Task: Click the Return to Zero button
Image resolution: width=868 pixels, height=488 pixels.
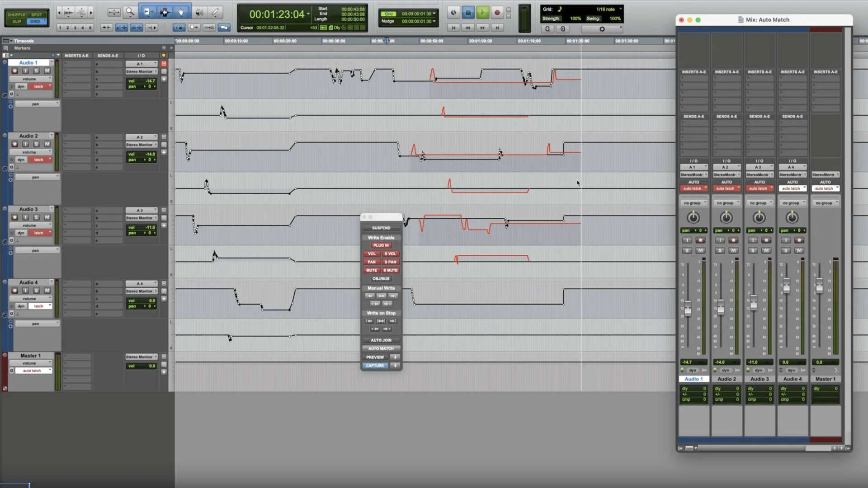Action: (x=453, y=28)
